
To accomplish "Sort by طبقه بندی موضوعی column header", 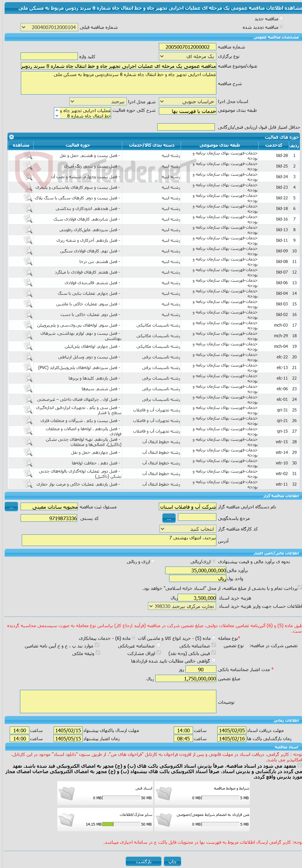I will point(219,145).
